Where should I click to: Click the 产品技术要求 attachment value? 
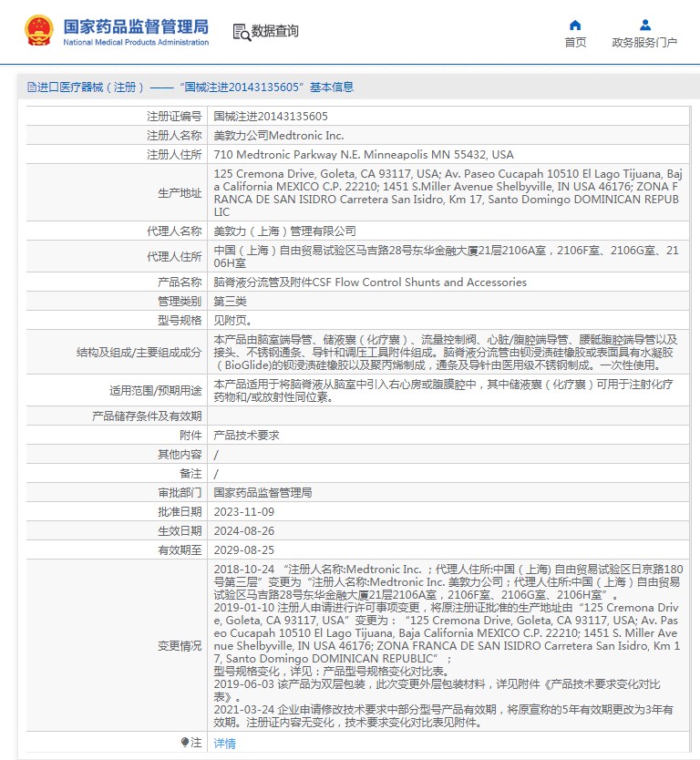[x=246, y=436]
